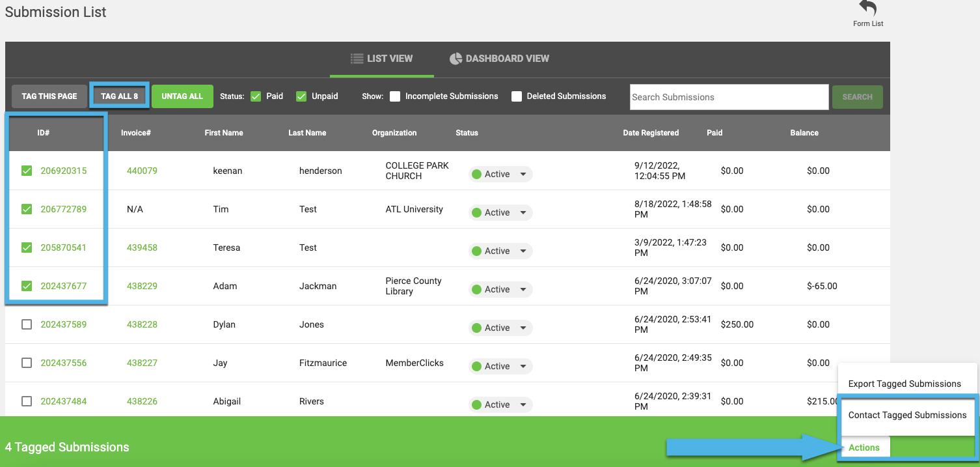Click the Dashboard View pie chart icon
Viewport: 980px width, 467px height.
456,59
